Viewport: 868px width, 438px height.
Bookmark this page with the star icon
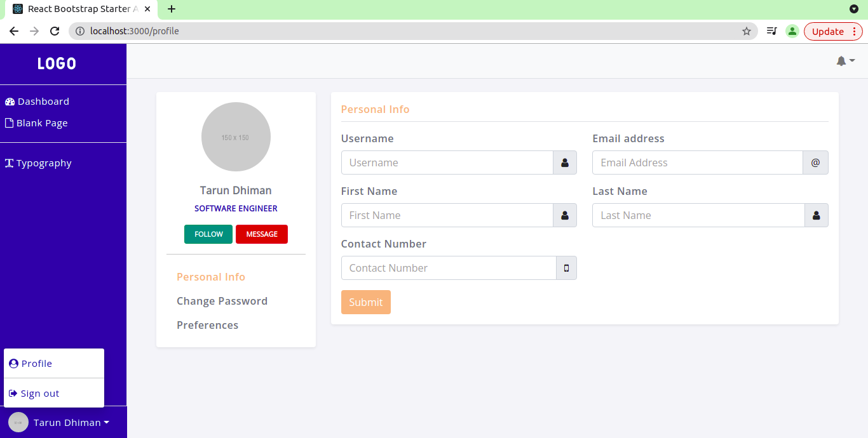point(747,31)
